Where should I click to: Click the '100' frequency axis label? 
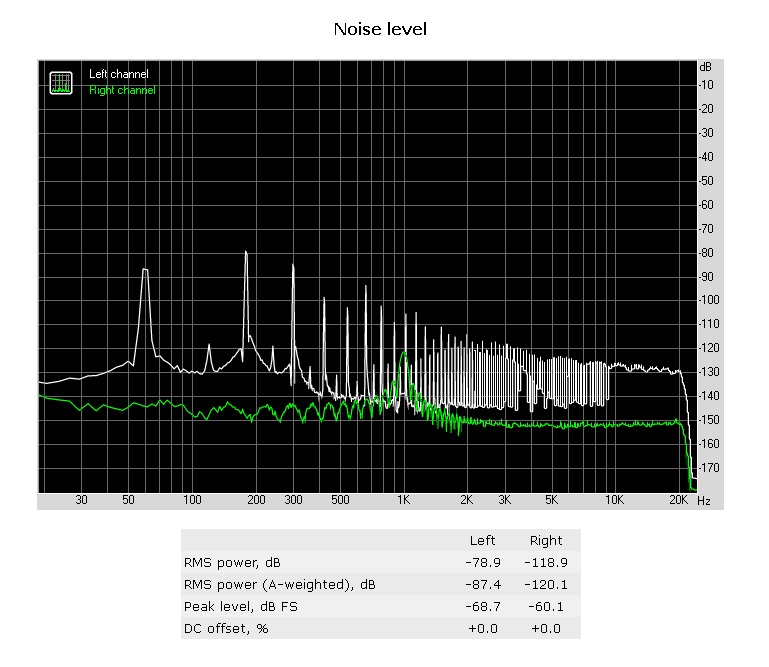(192, 500)
